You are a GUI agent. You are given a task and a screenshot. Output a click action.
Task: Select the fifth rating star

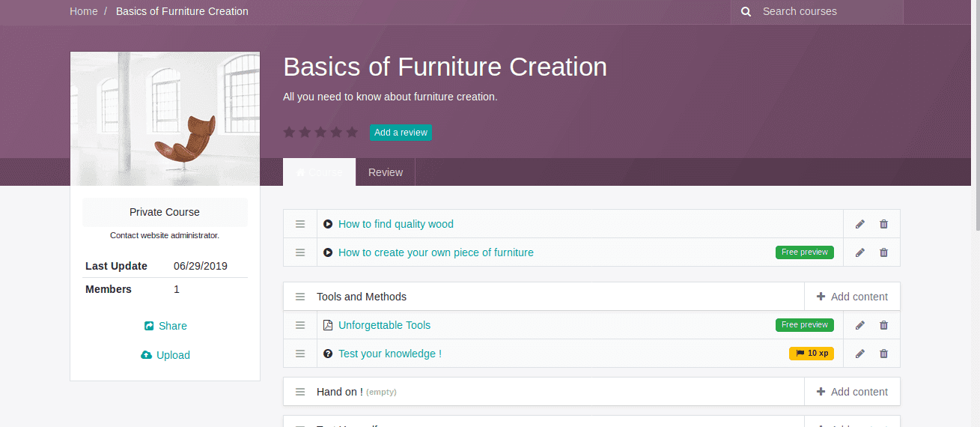352,133
